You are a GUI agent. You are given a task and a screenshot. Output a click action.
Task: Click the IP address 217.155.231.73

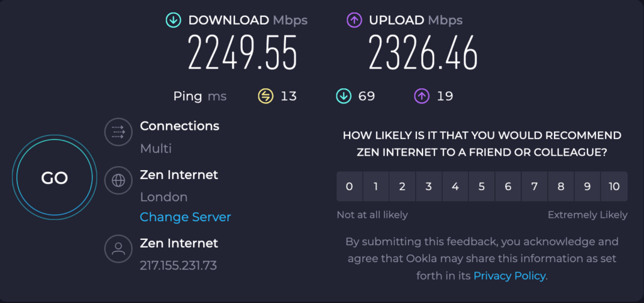click(x=178, y=266)
